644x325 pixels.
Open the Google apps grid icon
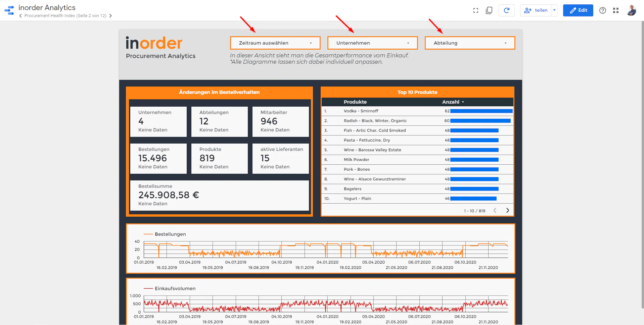[616, 10]
